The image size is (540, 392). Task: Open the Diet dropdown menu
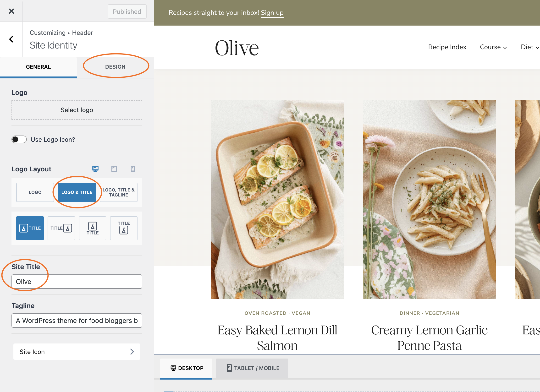click(x=529, y=47)
